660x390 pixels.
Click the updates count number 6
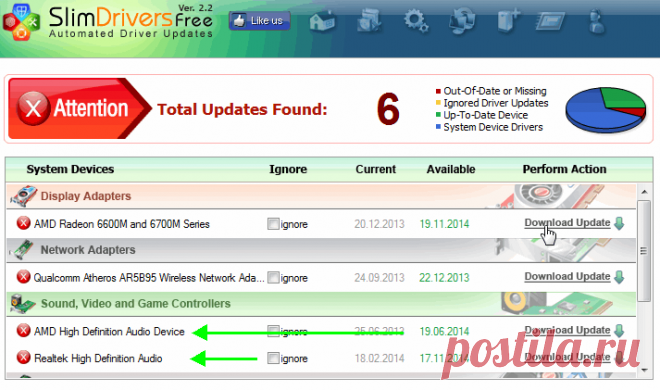(388, 109)
